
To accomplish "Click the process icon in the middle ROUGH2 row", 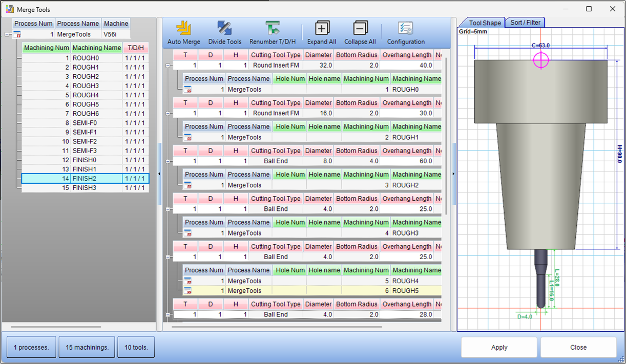I will pyautogui.click(x=188, y=185).
